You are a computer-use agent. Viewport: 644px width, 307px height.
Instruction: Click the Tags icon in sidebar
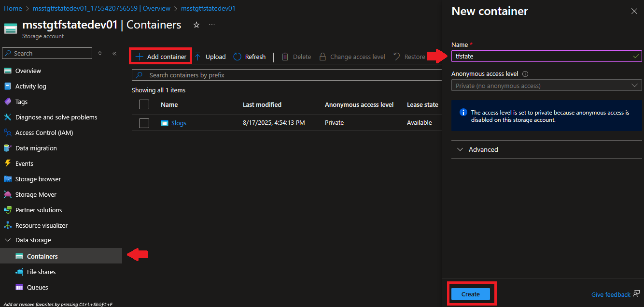7,102
